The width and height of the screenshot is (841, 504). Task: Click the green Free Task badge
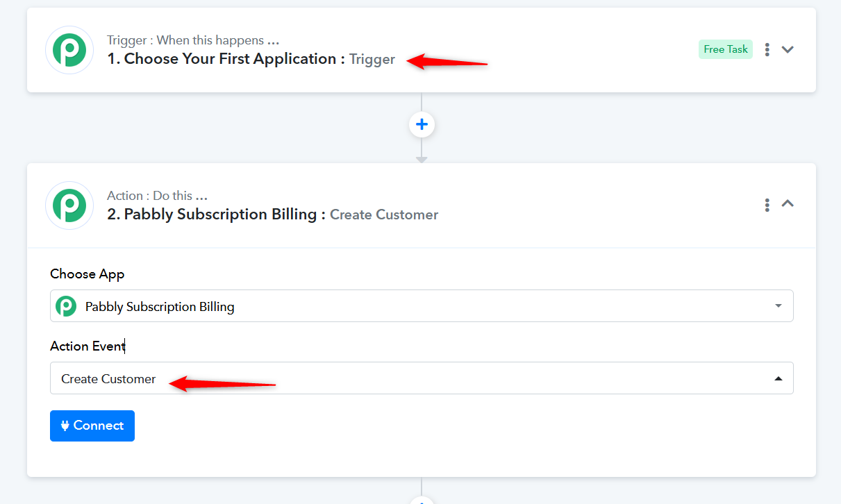pyautogui.click(x=725, y=49)
